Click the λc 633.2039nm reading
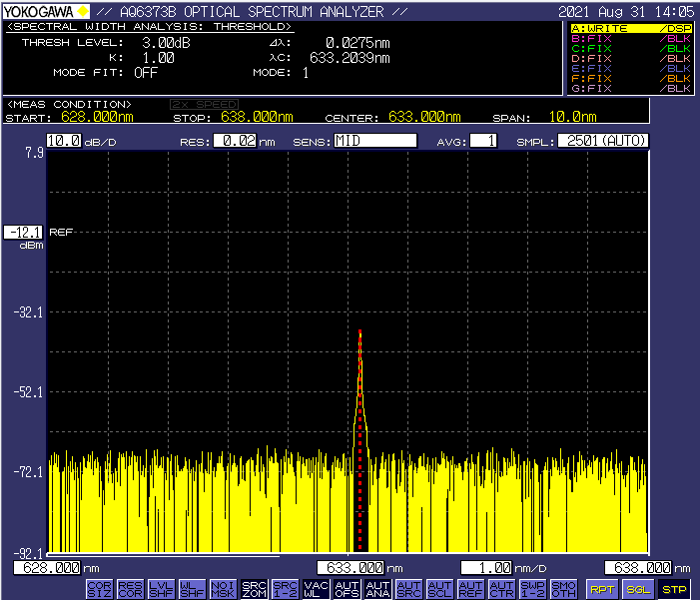This screenshot has height=600, width=700. 350,58
